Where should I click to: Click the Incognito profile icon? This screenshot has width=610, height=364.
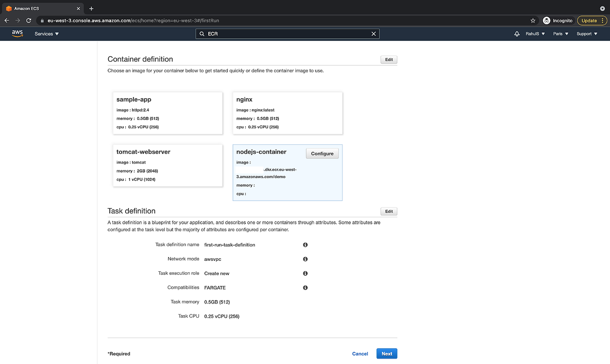547,20
